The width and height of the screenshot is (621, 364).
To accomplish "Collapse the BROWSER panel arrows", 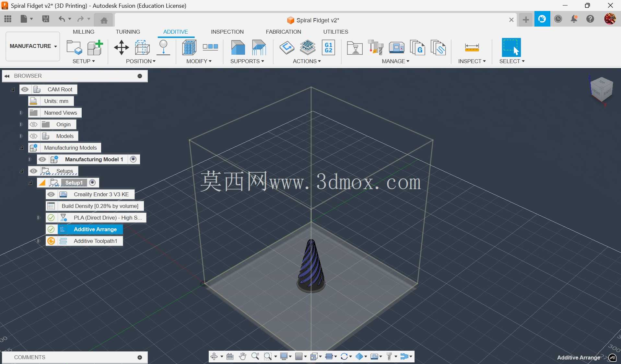I will click(7, 76).
